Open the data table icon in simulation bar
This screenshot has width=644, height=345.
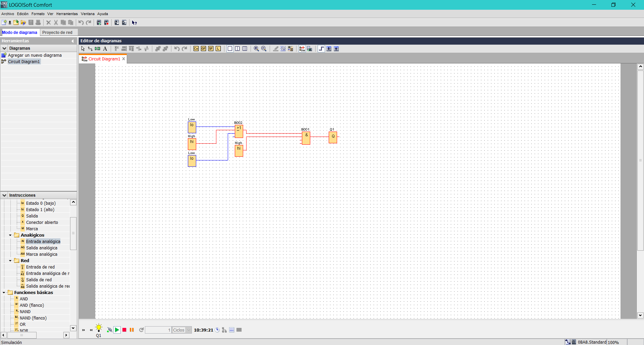[x=232, y=330]
